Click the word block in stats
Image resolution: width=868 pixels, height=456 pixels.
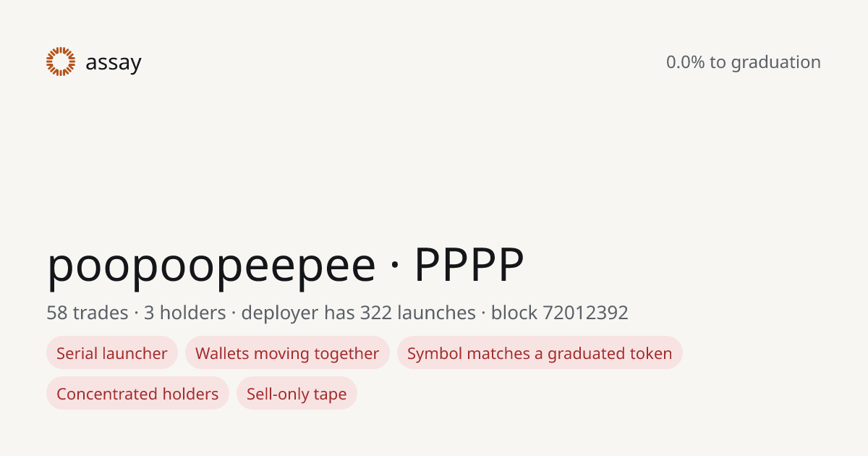pyautogui.click(x=514, y=313)
